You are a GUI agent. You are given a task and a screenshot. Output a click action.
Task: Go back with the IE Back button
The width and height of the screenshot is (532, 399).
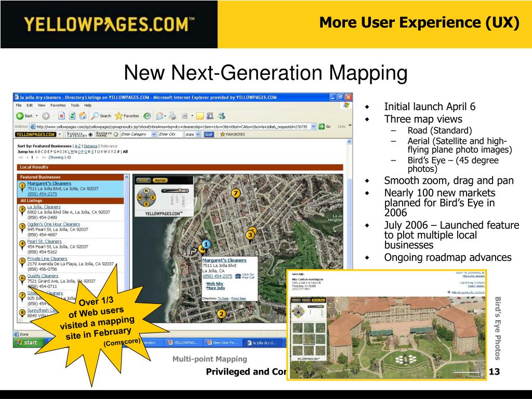[x=24, y=116]
